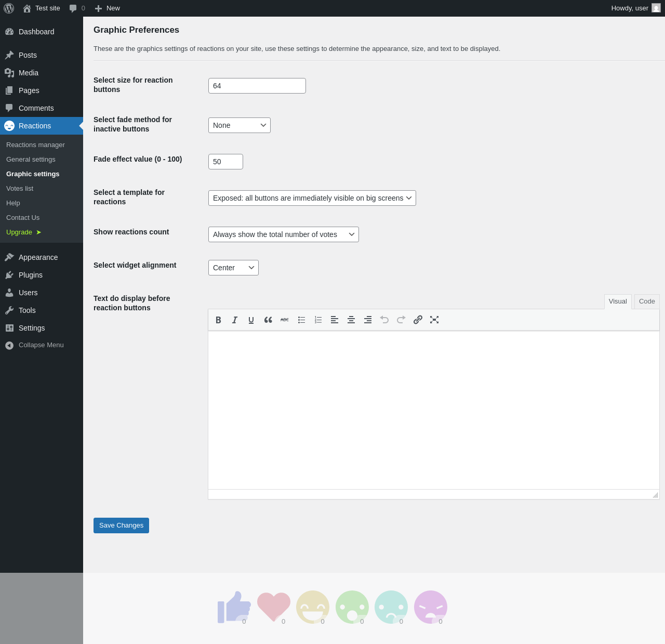
Task: Align text left in the editor
Action: pos(335,320)
